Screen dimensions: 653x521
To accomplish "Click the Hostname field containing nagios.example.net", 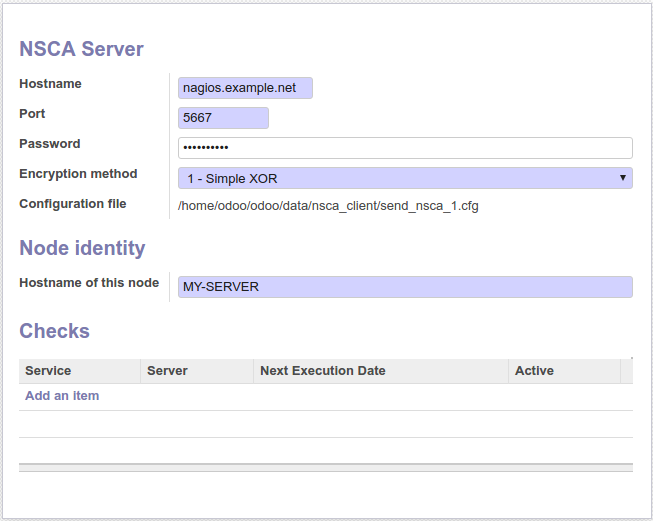I will coord(245,88).
